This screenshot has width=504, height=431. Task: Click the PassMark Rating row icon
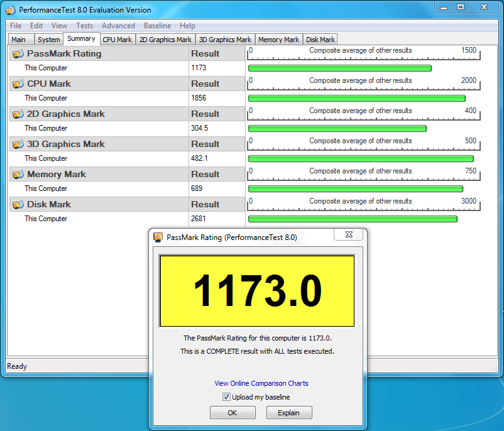18,53
